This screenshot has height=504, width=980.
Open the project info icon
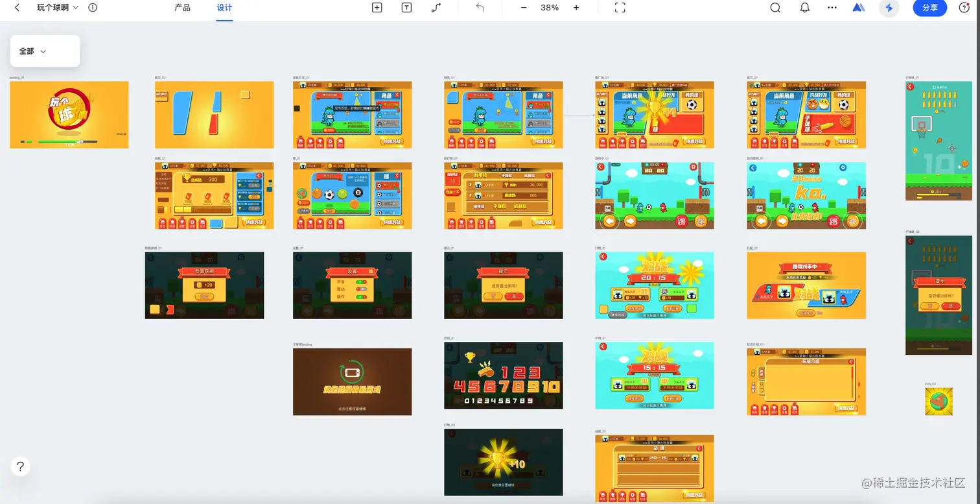93,8
